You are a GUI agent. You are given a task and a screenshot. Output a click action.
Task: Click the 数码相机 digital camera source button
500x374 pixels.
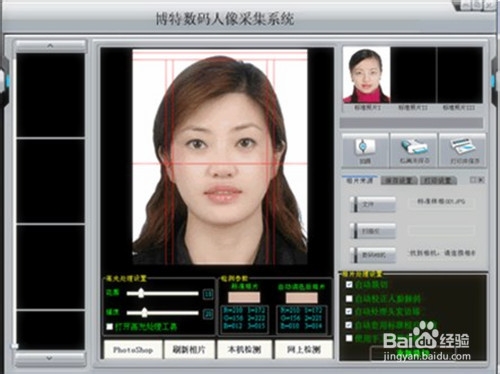[373, 255]
